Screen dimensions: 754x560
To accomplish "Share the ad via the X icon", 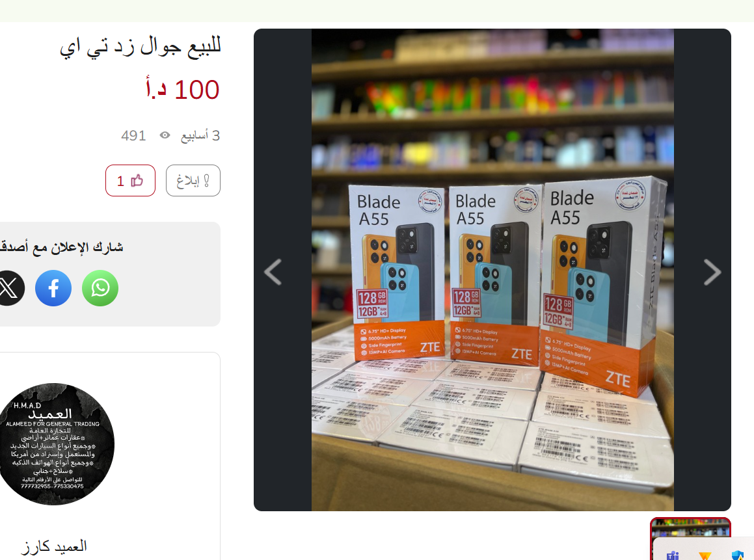I will click(x=8, y=288).
